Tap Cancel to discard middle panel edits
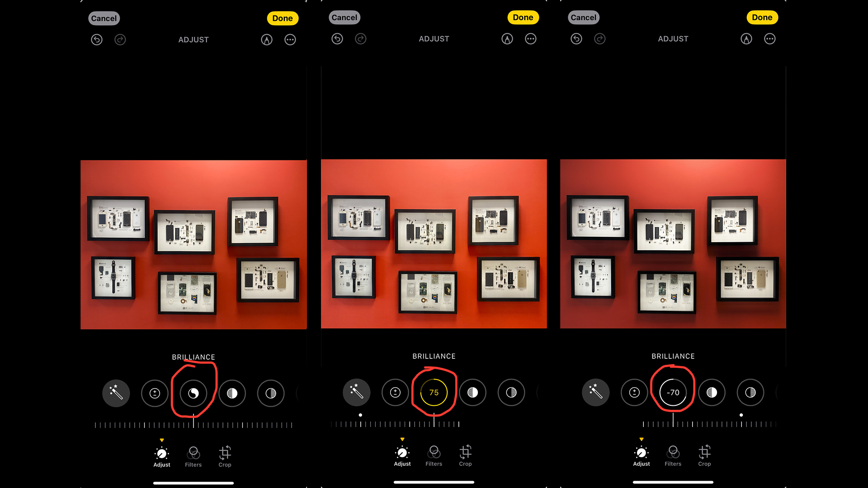The height and width of the screenshot is (488, 868). click(344, 17)
